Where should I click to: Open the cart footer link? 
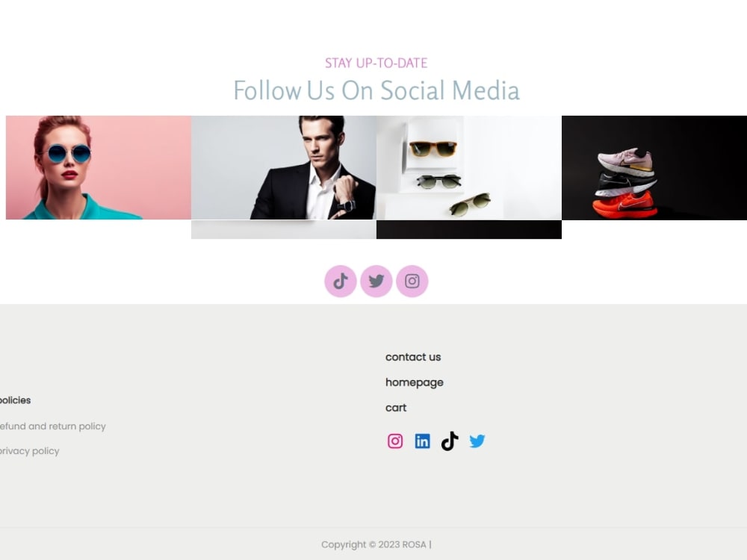point(396,408)
